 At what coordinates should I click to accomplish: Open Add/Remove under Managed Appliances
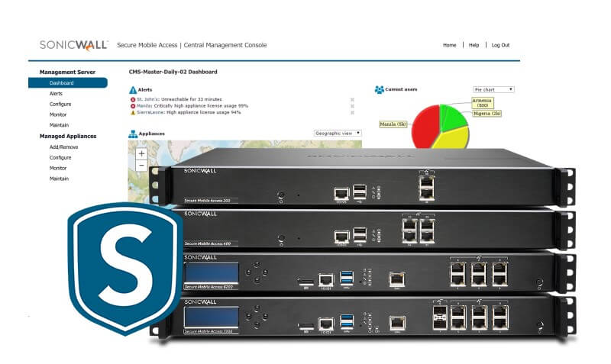pyautogui.click(x=63, y=147)
